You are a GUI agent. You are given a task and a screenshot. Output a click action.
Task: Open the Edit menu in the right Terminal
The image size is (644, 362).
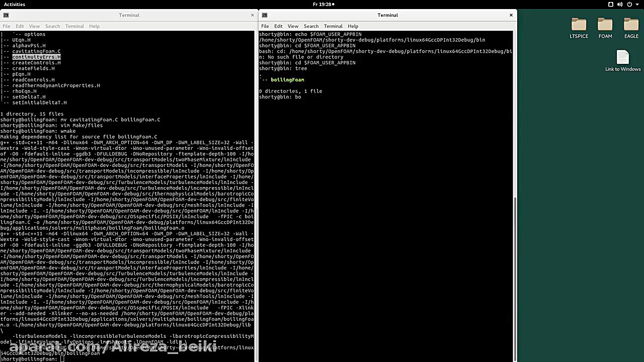[x=278, y=26]
